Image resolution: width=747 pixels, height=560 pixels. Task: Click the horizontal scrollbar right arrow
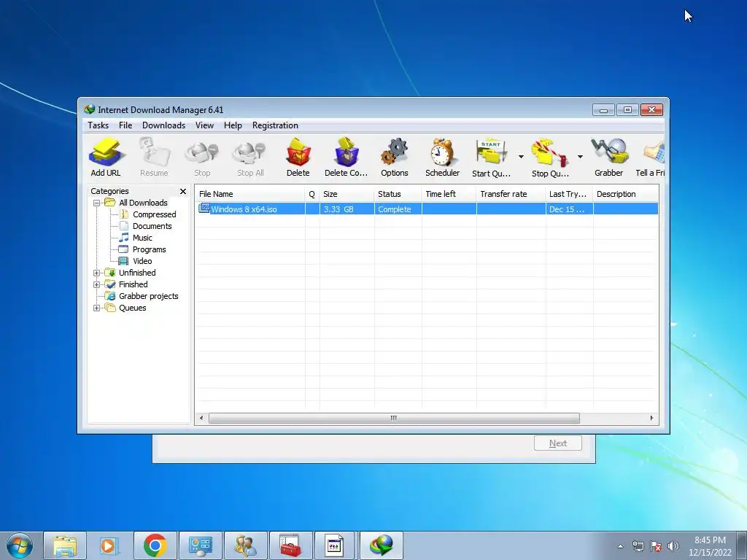[x=651, y=418]
